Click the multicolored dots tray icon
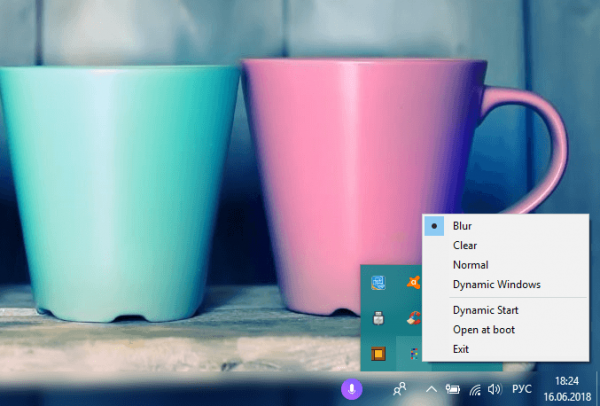This screenshot has height=406, width=600. pos(414,354)
